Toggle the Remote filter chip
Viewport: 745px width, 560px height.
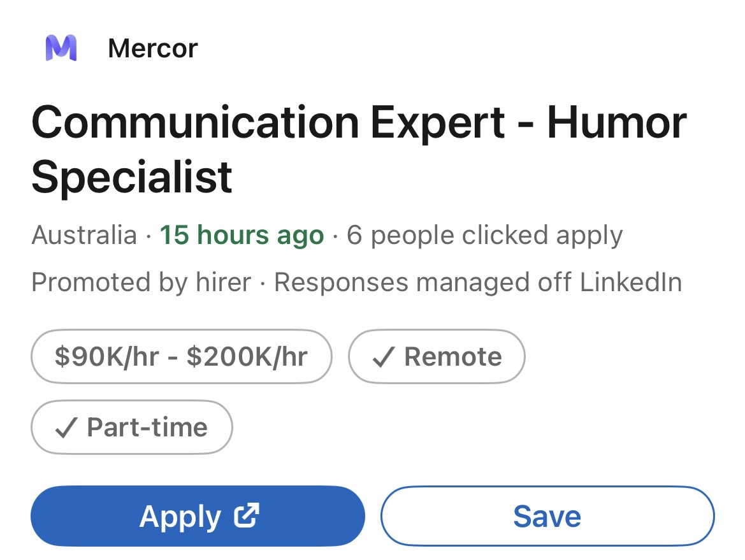[x=437, y=357]
